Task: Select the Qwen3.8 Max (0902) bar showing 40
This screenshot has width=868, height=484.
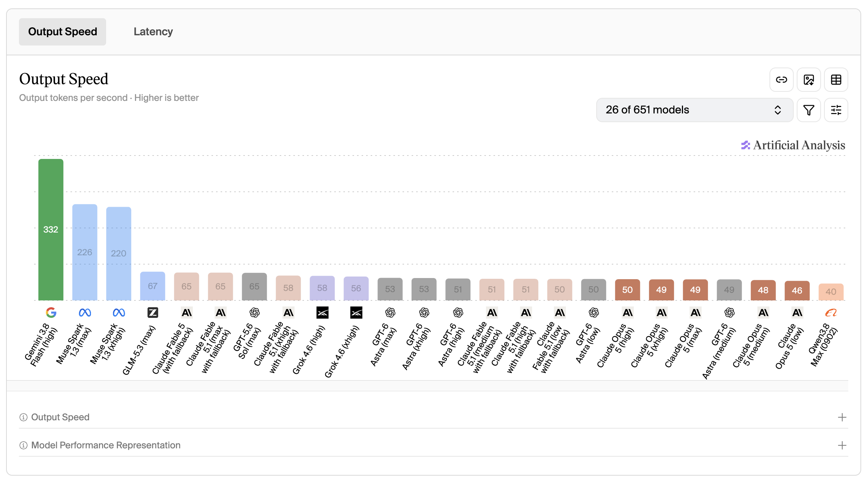Action: 831,292
